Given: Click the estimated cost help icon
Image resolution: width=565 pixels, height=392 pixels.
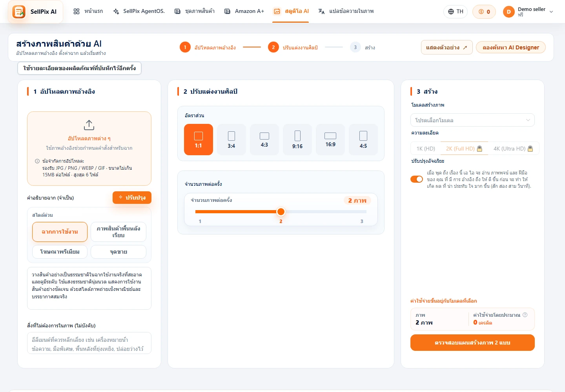Looking at the screenshot, I should [525, 315].
